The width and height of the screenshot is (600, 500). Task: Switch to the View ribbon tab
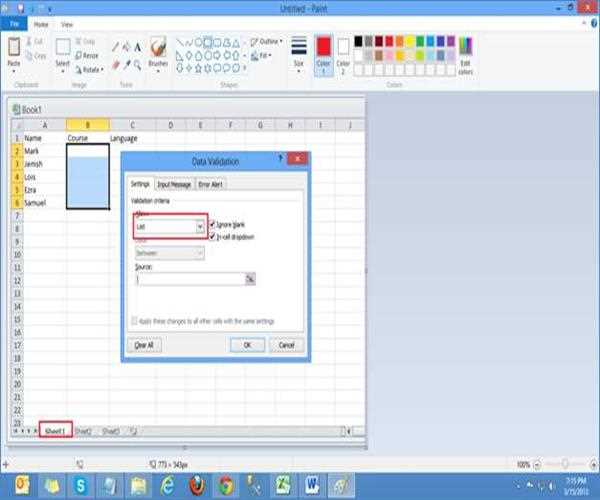tap(67, 23)
